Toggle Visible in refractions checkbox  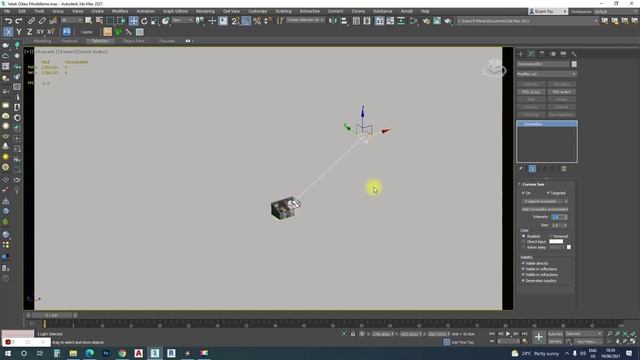[523, 275]
